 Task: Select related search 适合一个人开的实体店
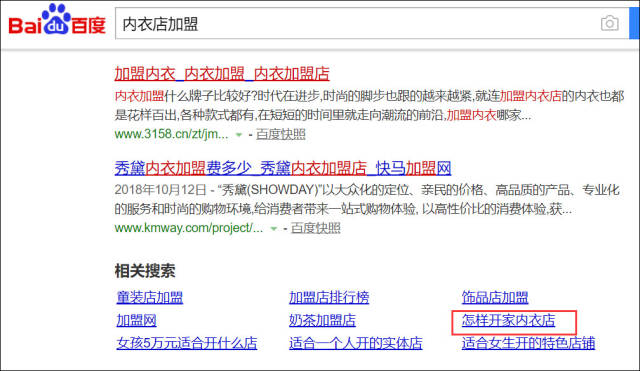(356, 343)
